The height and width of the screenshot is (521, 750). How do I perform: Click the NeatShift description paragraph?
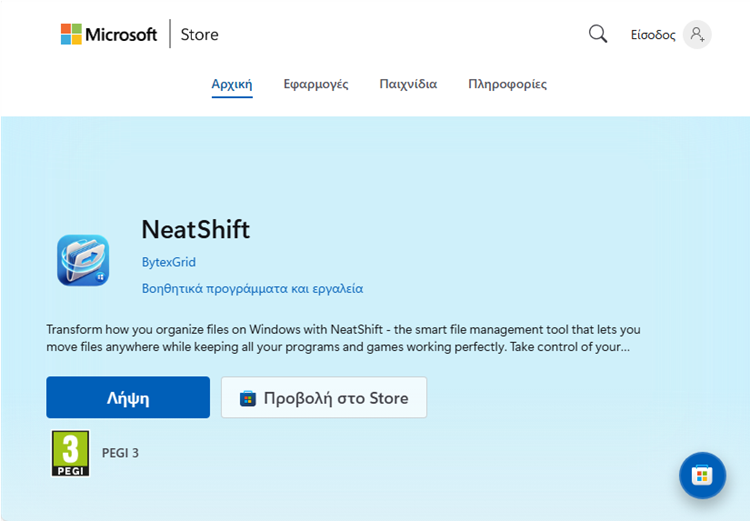[x=343, y=338]
